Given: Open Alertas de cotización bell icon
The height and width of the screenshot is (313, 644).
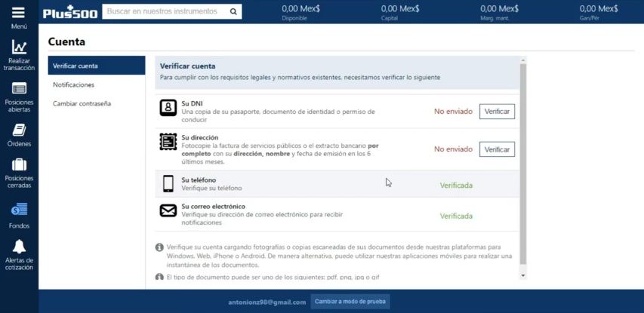Looking at the screenshot, I should point(19,247).
